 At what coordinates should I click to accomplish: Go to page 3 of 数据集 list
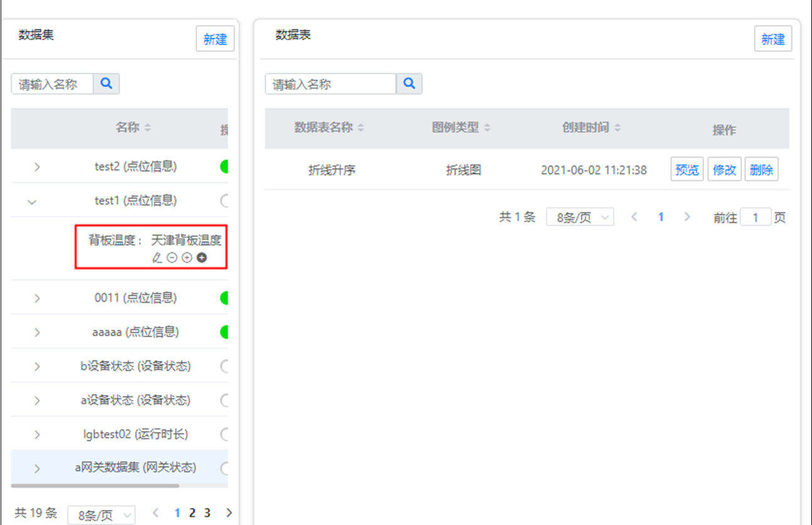point(207,513)
